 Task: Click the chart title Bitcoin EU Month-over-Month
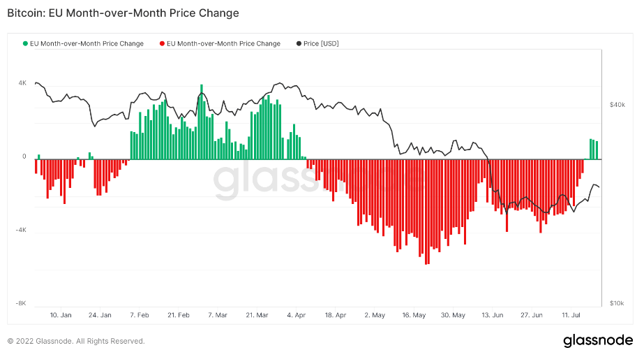coord(123,13)
